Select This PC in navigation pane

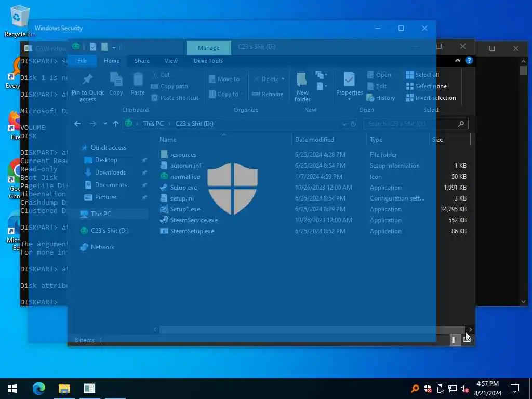point(101,214)
